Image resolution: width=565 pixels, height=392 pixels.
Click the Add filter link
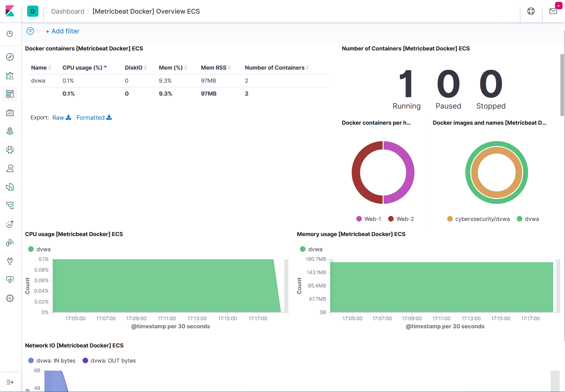point(62,31)
